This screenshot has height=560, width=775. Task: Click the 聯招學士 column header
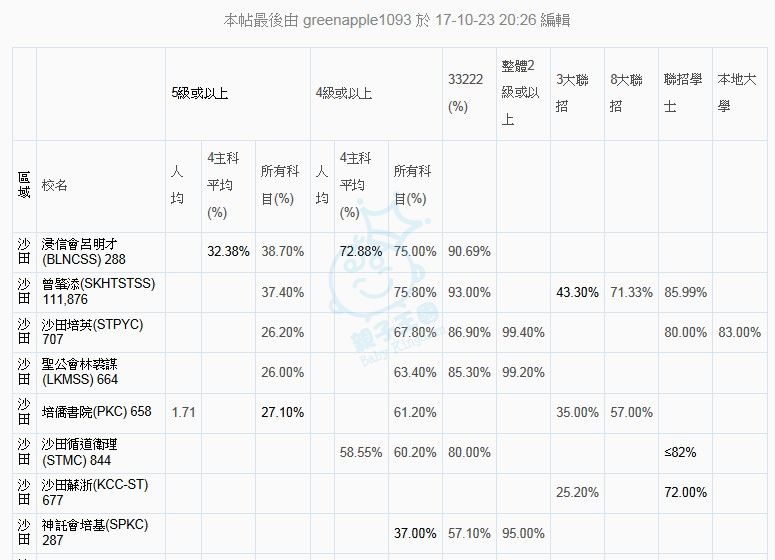point(683,93)
